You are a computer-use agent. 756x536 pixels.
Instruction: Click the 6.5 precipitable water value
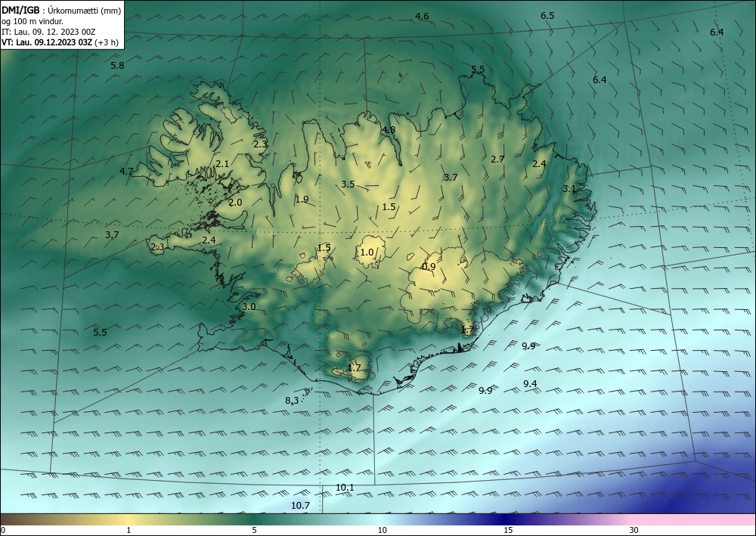547,16
